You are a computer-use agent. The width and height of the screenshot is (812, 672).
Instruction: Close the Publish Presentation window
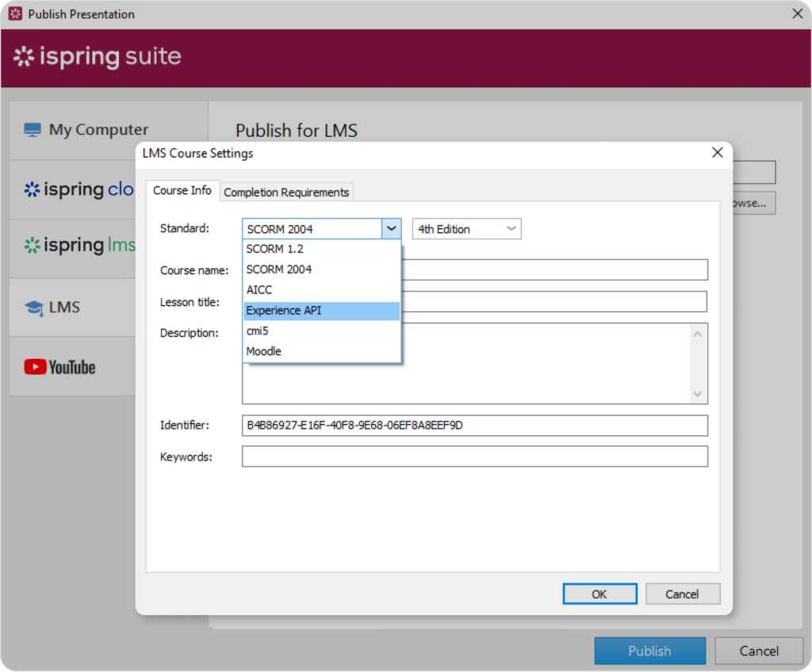[x=798, y=14]
